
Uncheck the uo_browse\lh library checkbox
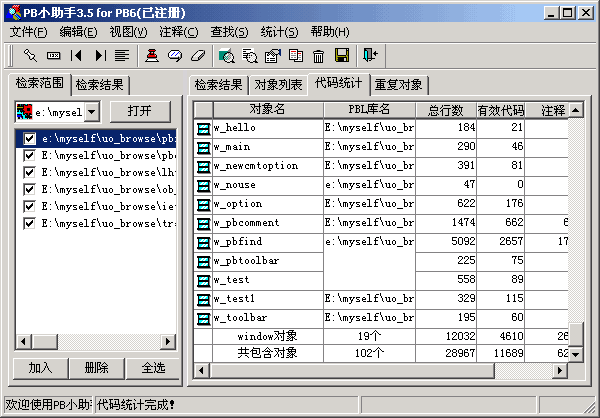[x=30, y=173]
